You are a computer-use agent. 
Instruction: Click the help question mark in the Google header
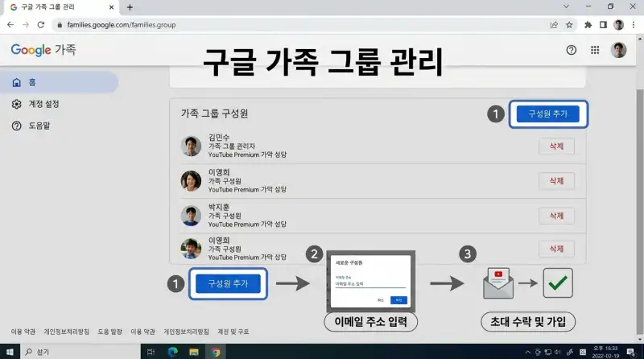pos(572,50)
